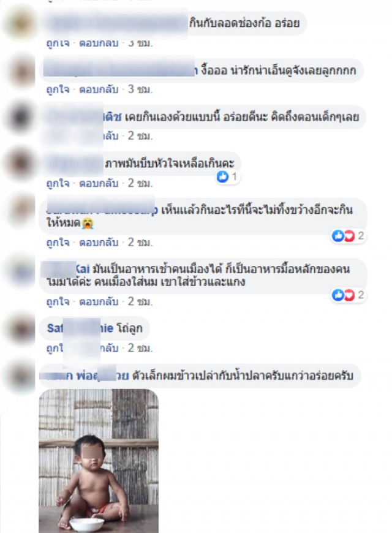Click thumbs-up reaction on มันเป็นอาหารเช้า comment
392x533 pixels.
pyautogui.click(x=338, y=295)
